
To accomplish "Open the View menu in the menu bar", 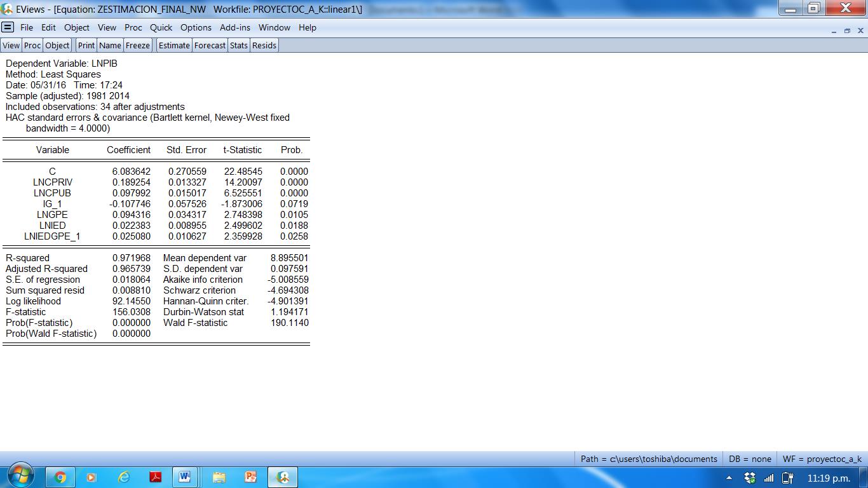I will (x=107, y=27).
